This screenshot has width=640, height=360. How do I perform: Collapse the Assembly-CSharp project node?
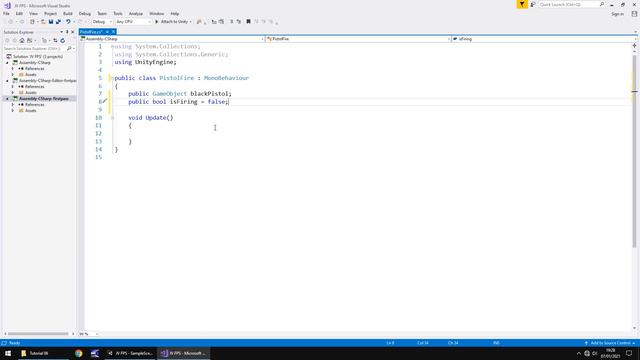[x=7, y=63]
